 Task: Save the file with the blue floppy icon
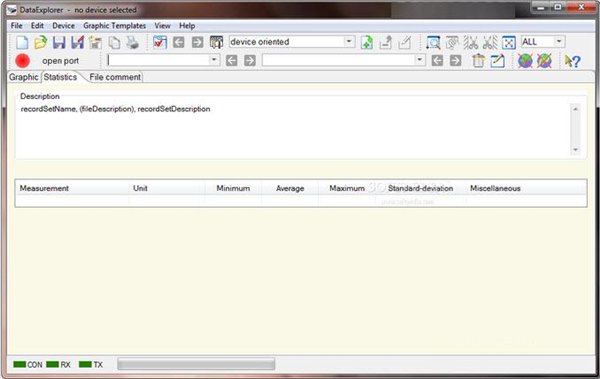point(59,42)
